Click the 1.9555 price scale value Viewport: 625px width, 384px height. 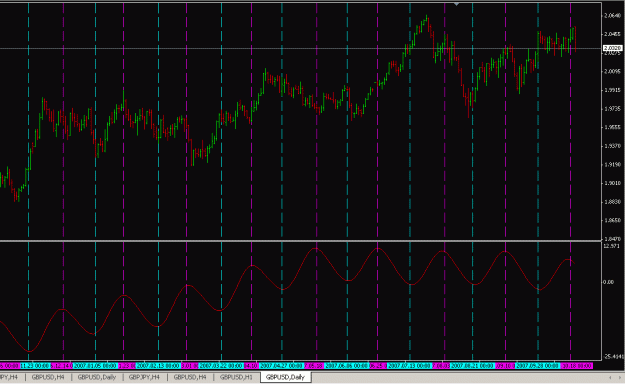[612, 127]
